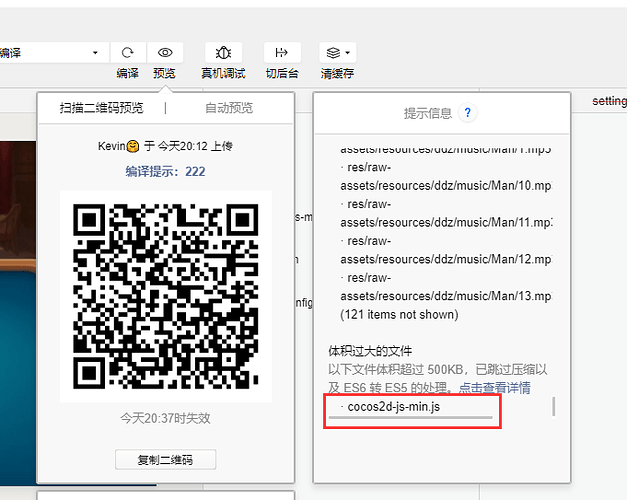Image resolution: width=627 pixels, height=500 pixels.
Task: Click the 编译提示：222 text
Action: pos(165,171)
